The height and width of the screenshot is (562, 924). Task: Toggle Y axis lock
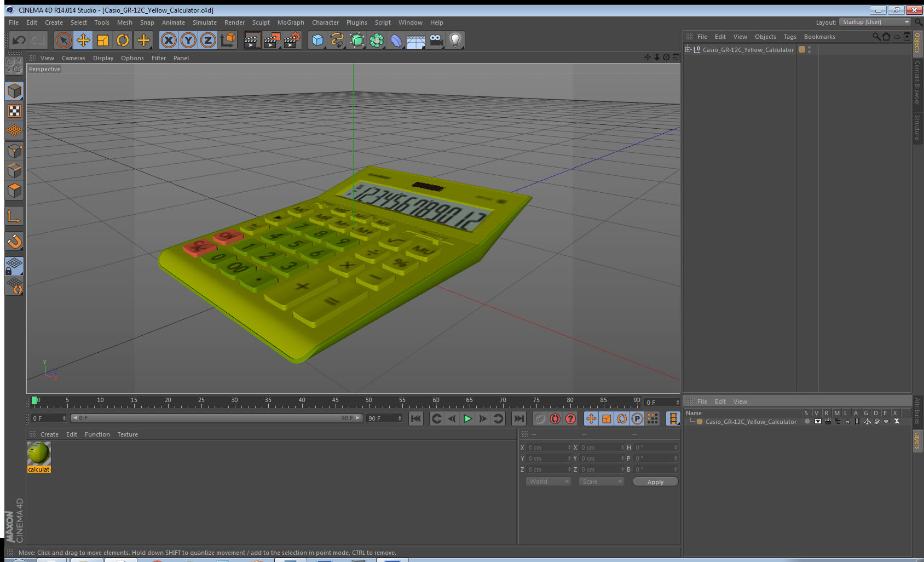[x=188, y=40]
